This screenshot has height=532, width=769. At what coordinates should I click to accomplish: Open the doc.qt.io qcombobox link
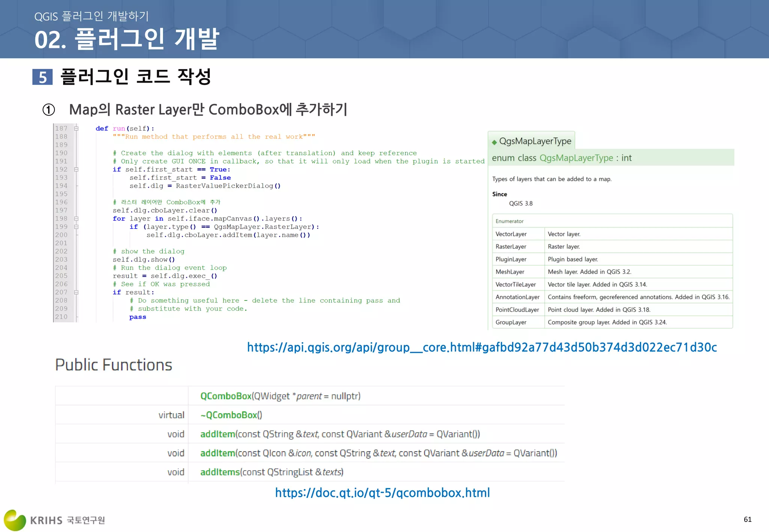pos(382,493)
